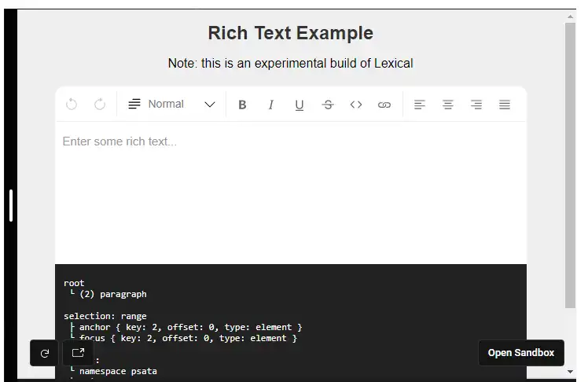Open Sandbox button

(x=521, y=353)
